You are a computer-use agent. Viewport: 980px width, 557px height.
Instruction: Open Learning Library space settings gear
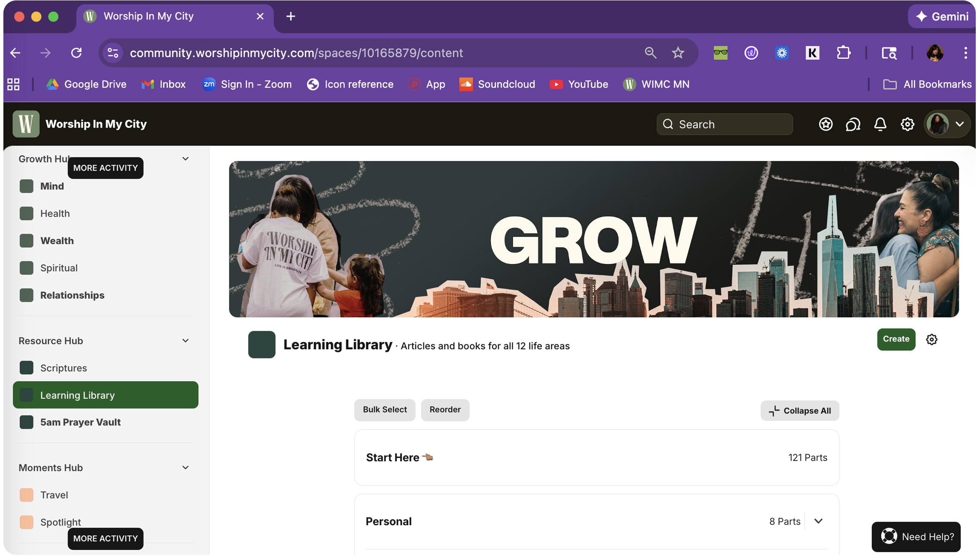[931, 339]
